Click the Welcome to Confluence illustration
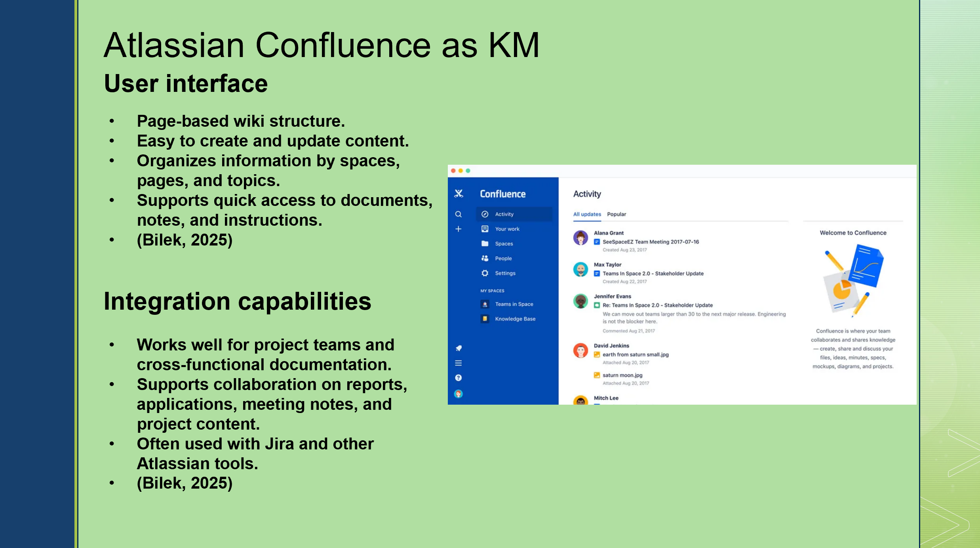This screenshot has height=548, width=980. coord(853,281)
